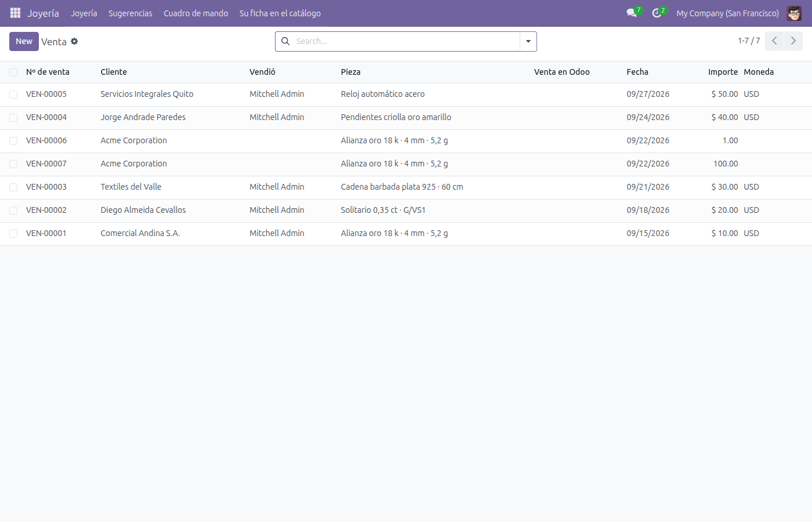Sort by Moneda column header
The image size is (812, 522).
(759, 72)
